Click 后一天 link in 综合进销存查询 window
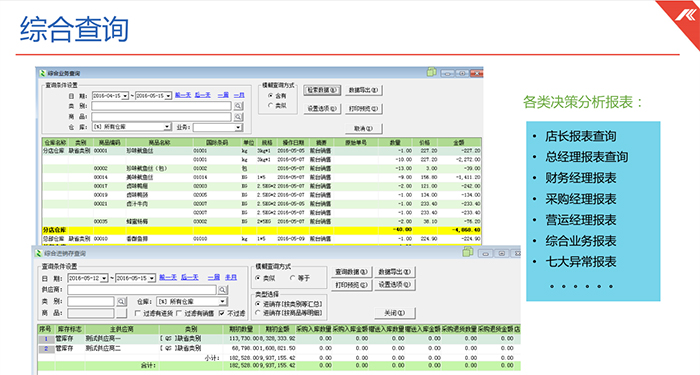The height and width of the screenshot is (375, 700). point(190,277)
